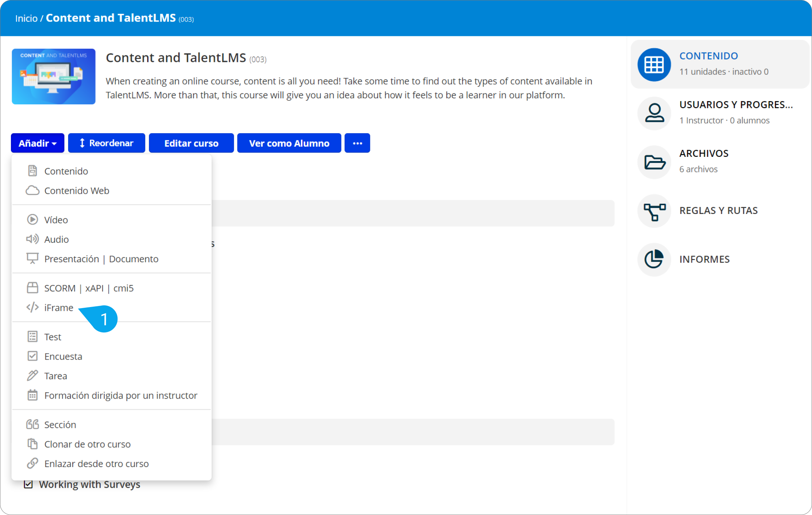The width and height of the screenshot is (812, 515).
Task: Open USUARIOS Y PROGRESO sidebar tab
Action: click(x=720, y=113)
